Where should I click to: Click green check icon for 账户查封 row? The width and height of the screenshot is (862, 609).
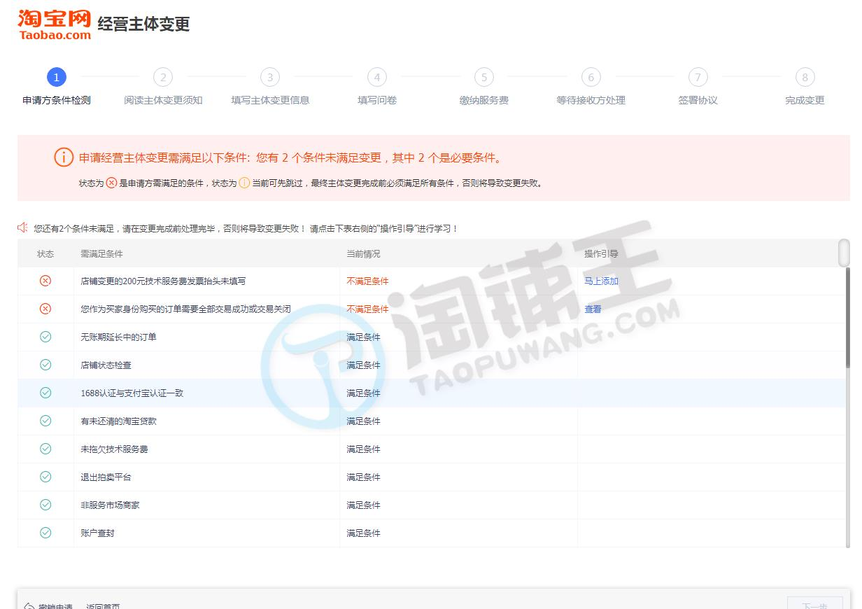(45, 533)
